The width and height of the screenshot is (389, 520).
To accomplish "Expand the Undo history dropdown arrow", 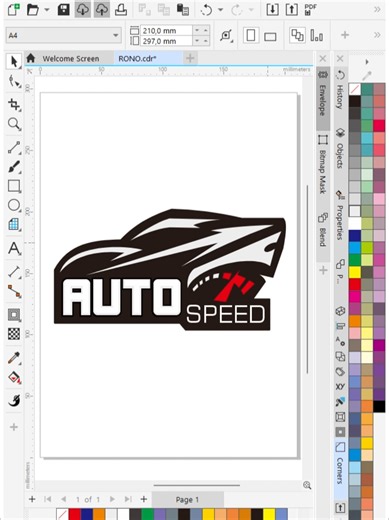I will coord(220,10).
